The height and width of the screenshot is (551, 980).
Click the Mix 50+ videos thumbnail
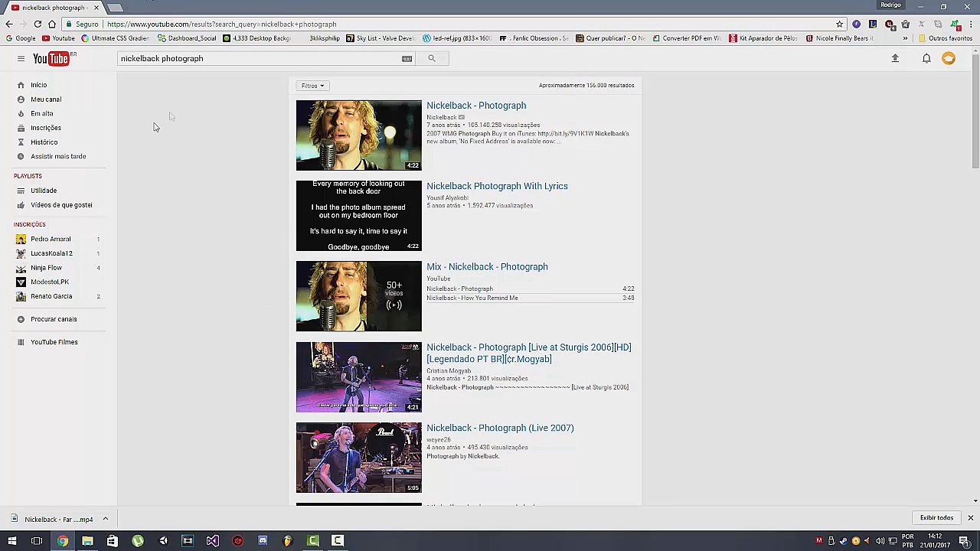pos(358,296)
